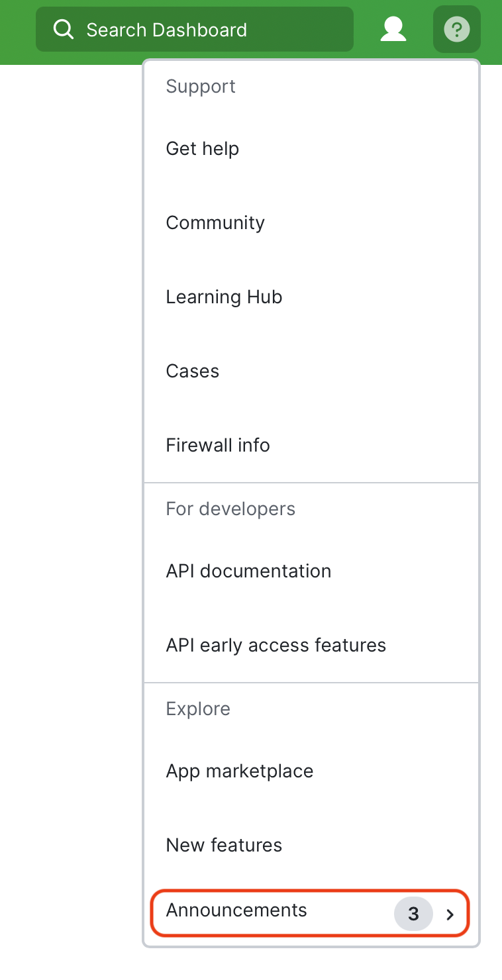Viewport: 502px width, 980px height.
Task: Browse the App marketplace
Action: [x=239, y=771]
